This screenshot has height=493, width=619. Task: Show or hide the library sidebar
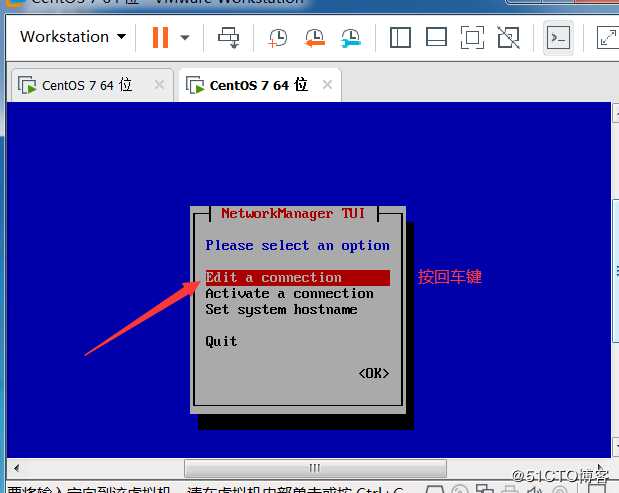(x=400, y=37)
